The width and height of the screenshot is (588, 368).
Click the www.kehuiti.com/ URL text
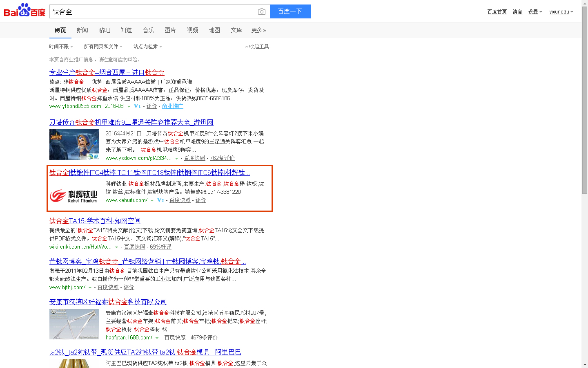point(126,200)
